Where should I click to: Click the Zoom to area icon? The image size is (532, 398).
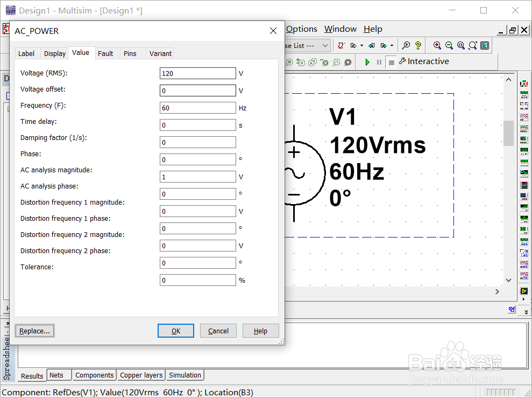(461, 45)
